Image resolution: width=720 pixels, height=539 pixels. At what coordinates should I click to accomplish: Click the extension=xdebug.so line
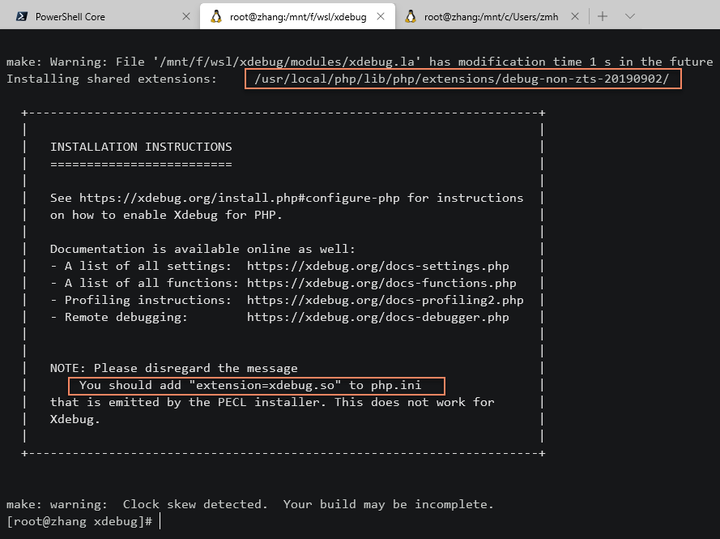[x=250, y=385]
